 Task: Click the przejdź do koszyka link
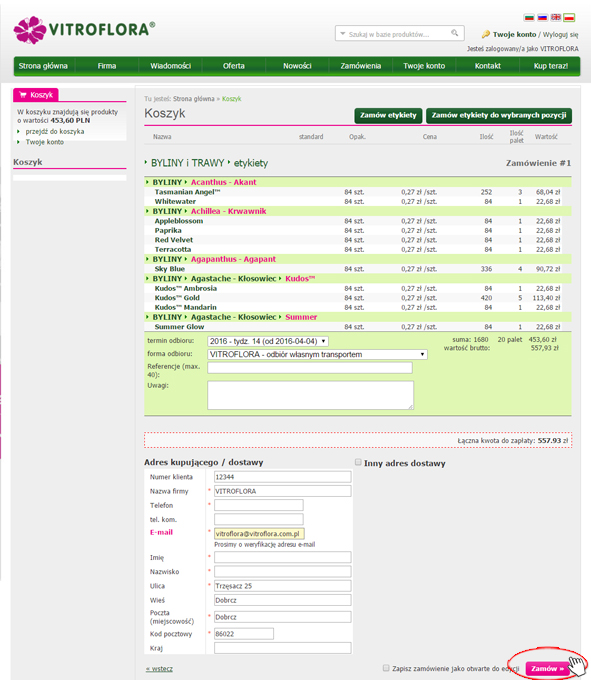coord(55,131)
